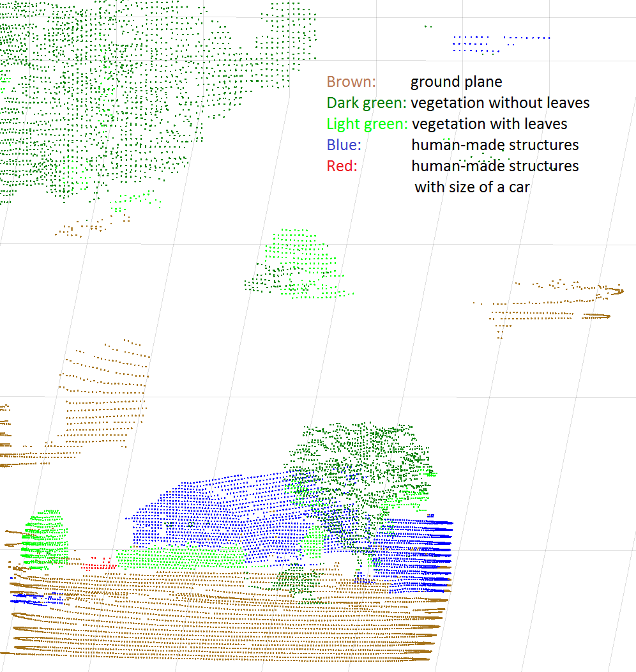Screen dimensions: 636x672
Task: Click the 'Brown:' legend label
Action: (x=351, y=81)
